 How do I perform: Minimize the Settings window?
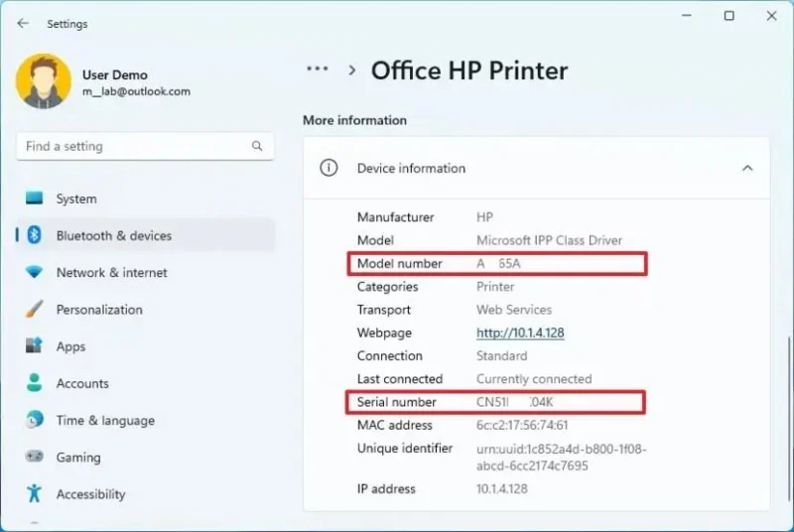tap(687, 16)
